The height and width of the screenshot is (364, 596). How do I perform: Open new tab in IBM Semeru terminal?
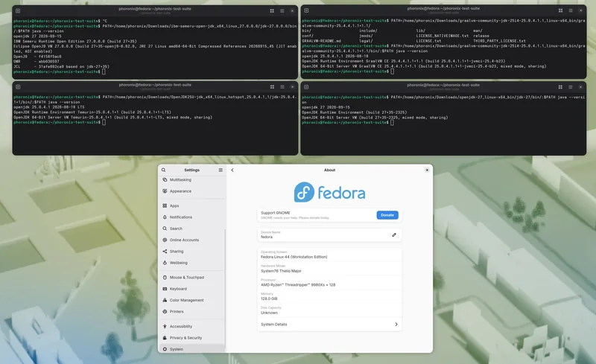(x=18, y=11)
